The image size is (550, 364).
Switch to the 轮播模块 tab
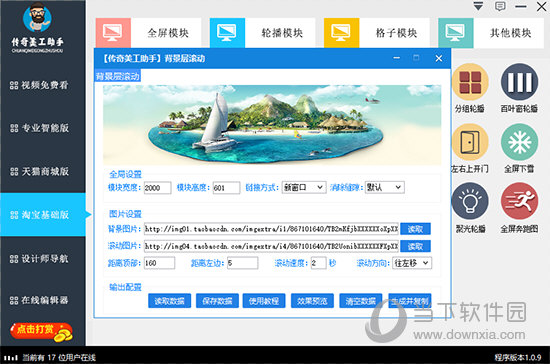point(280,33)
